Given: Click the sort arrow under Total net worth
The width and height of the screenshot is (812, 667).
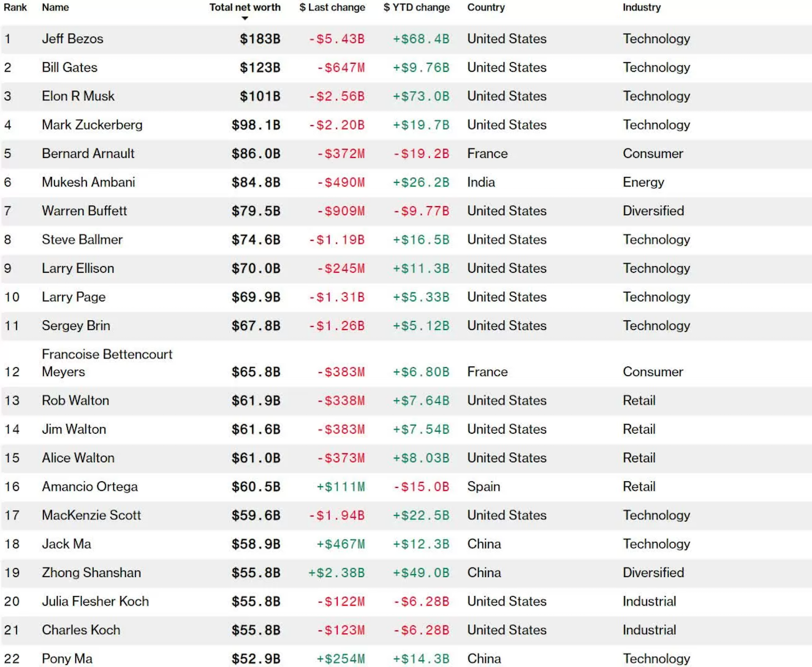Looking at the screenshot, I should click(x=245, y=18).
